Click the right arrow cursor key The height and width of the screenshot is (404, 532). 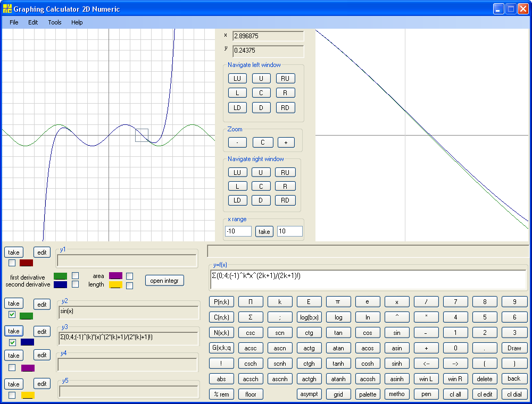(x=455, y=363)
